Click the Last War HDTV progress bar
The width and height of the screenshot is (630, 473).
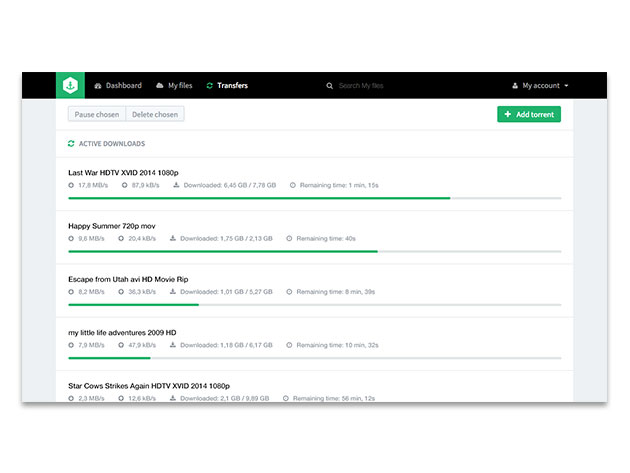pos(315,198)
